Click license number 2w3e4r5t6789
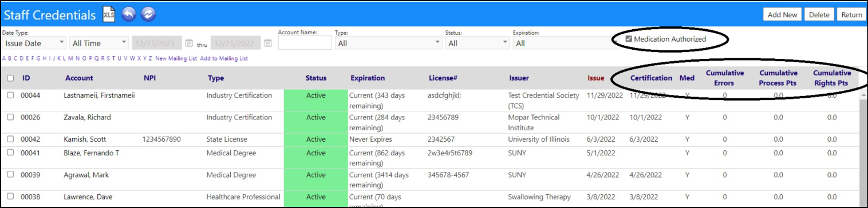868x208 pixels. [450, 153]
